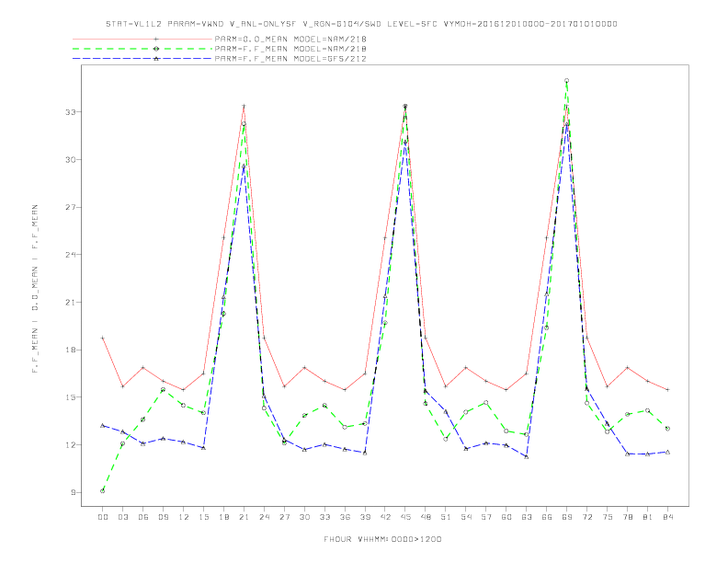The image size is (728, 563).
Task: Click blue triangle data point at hour 63
Action: coord(527,457)
